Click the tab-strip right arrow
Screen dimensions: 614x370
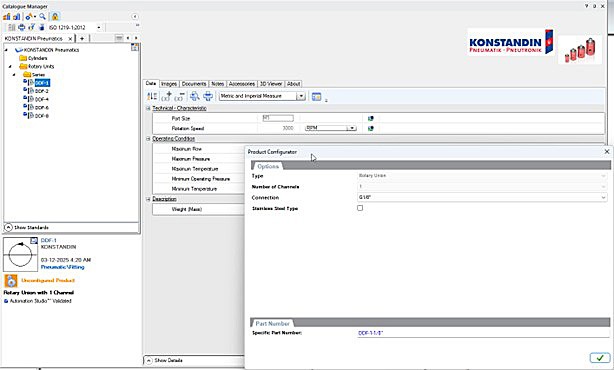tap(136, 38)
